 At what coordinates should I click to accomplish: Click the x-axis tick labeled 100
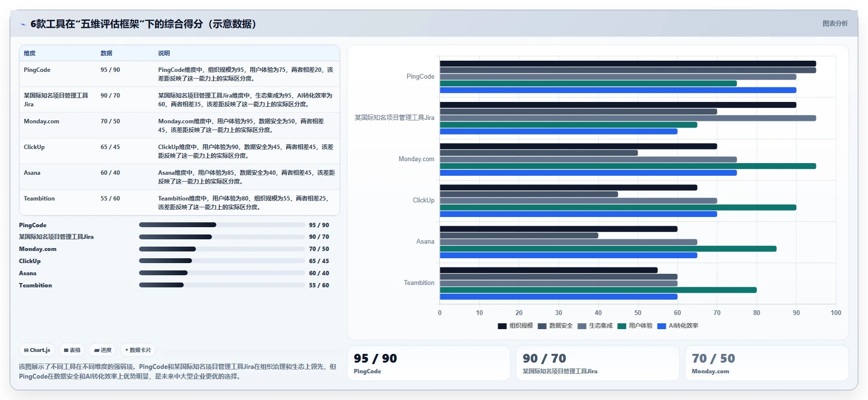(835, 313)
